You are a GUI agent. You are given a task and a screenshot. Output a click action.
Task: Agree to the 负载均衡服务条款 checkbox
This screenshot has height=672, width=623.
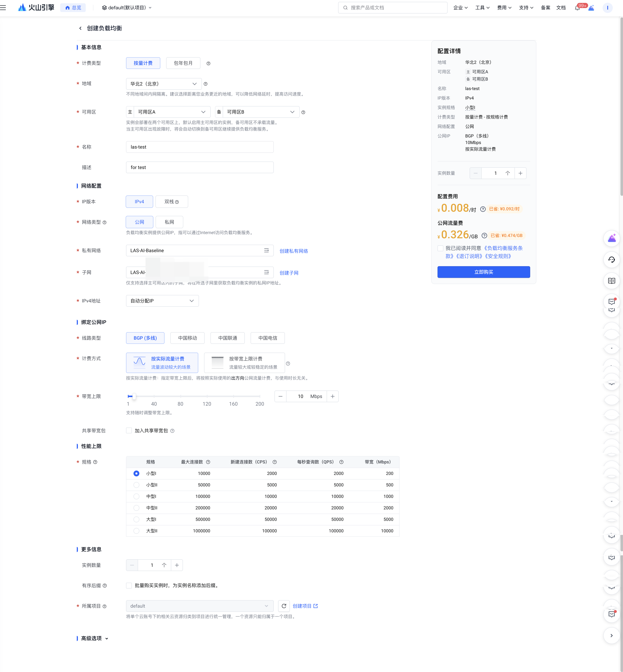coord(440,248)
